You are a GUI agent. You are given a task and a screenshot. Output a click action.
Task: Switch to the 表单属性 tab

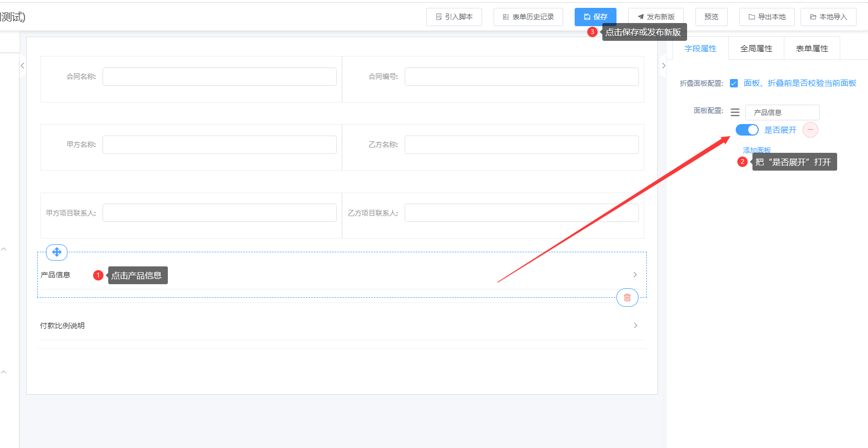click(812, 48)
